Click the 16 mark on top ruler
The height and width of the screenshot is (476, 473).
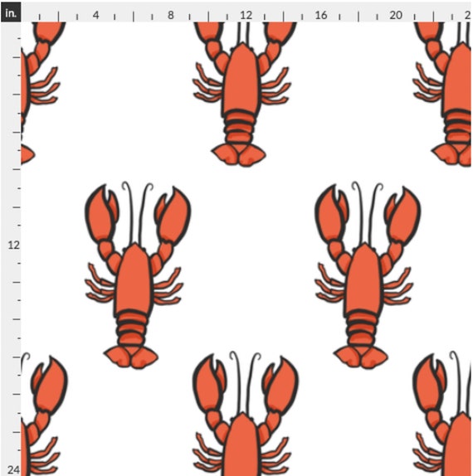point(321,15)
